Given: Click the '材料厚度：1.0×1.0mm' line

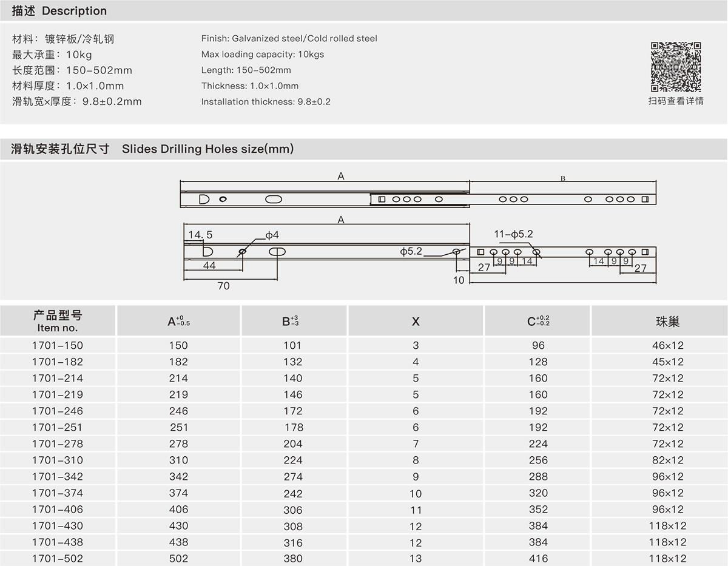Looking at the screenshot, I should coord(68,86).
